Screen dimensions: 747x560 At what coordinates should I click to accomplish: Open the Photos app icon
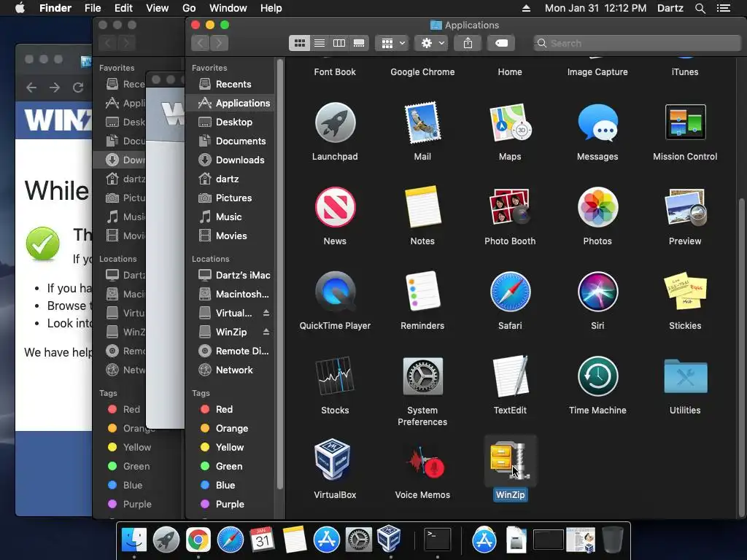[x=597, y=207]
